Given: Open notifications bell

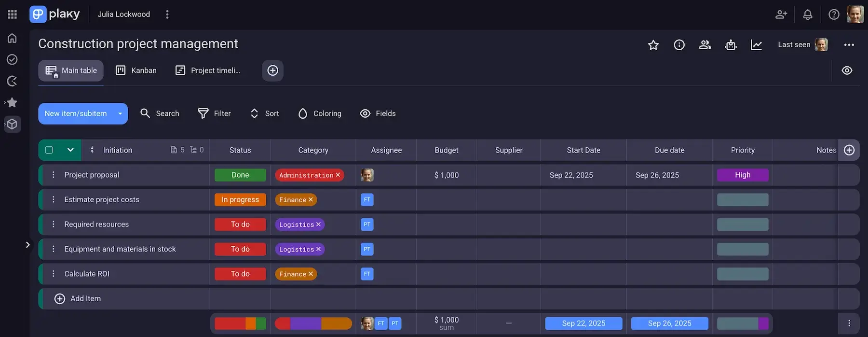Looking at the screenshot, I should point(808,14).
